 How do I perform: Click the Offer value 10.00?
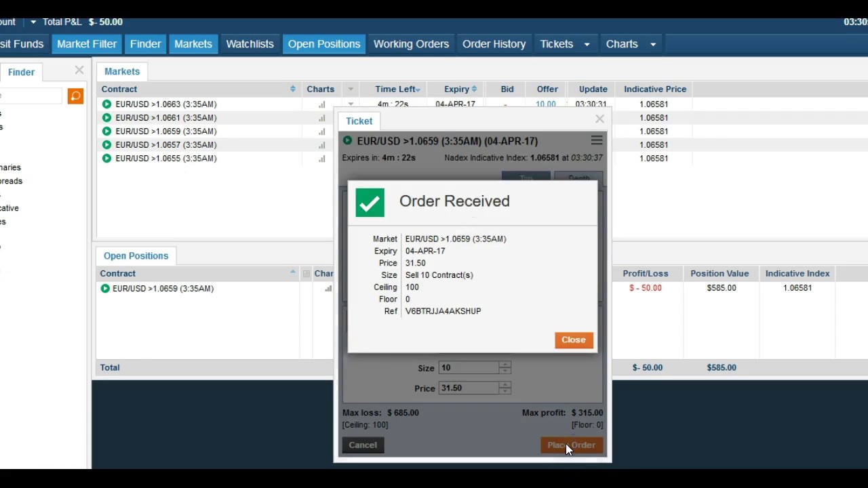coord(545,105)
